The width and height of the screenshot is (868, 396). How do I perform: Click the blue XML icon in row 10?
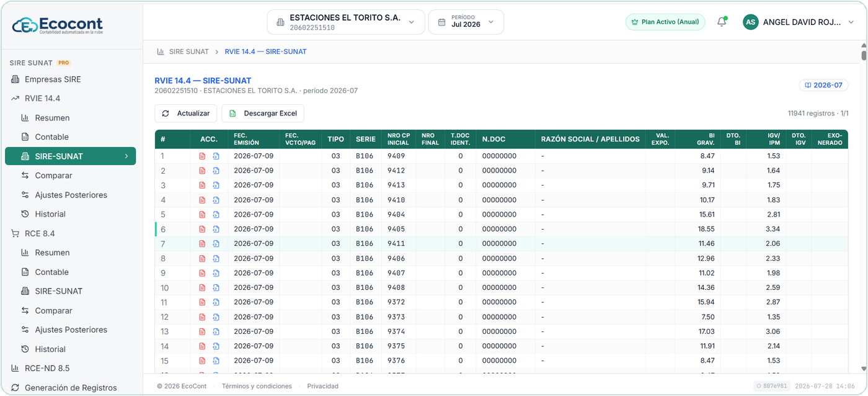(216, 287)
